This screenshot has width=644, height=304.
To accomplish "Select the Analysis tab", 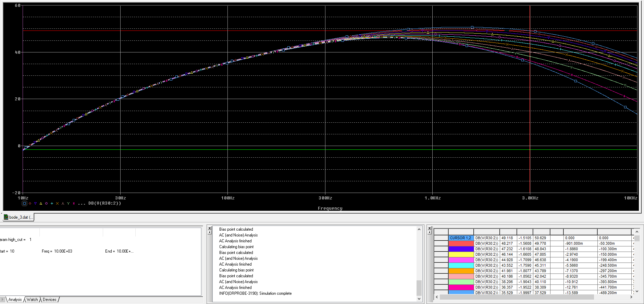I will (15, 300).
